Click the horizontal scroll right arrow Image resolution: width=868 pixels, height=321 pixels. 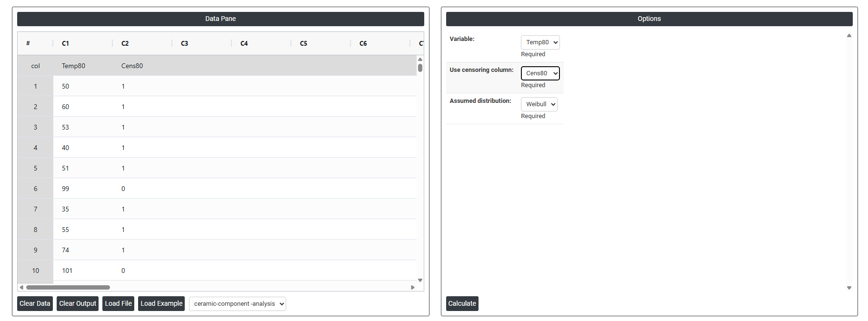click(412, 287)
